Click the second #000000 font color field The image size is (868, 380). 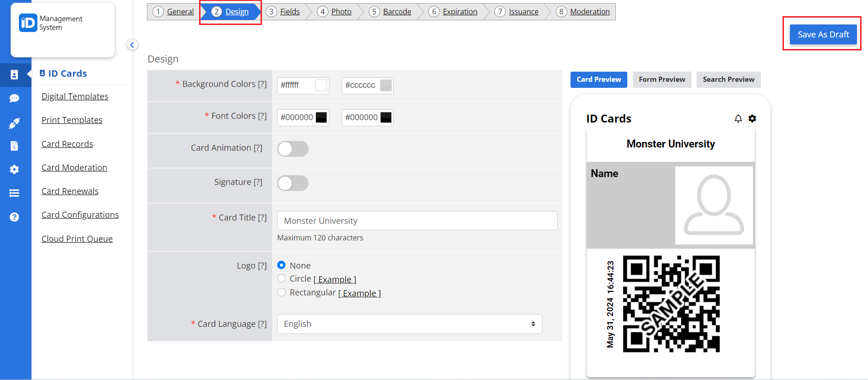(368, 117)
